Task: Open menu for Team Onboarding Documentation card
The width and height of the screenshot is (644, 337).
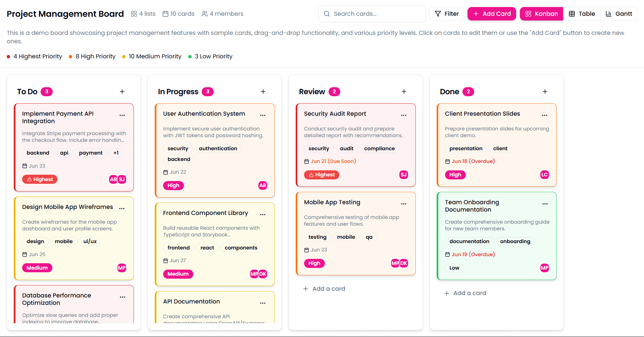Action: tap(545, 204)
